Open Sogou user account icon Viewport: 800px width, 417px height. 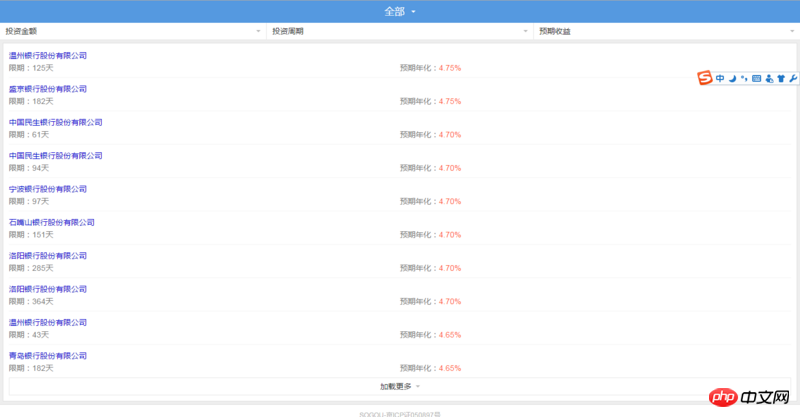click(769, 78)
